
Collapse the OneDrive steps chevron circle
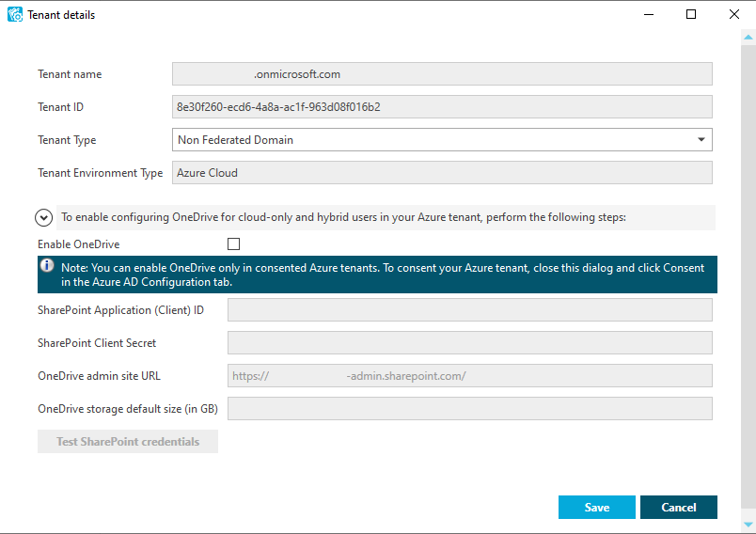(44, 218)
